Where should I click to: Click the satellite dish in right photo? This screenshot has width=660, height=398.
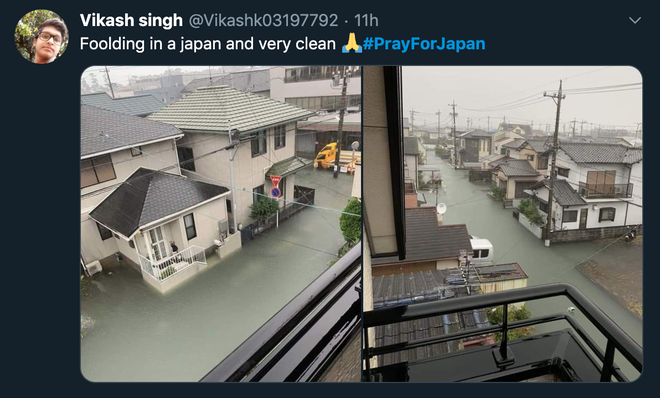coord(441,208)
